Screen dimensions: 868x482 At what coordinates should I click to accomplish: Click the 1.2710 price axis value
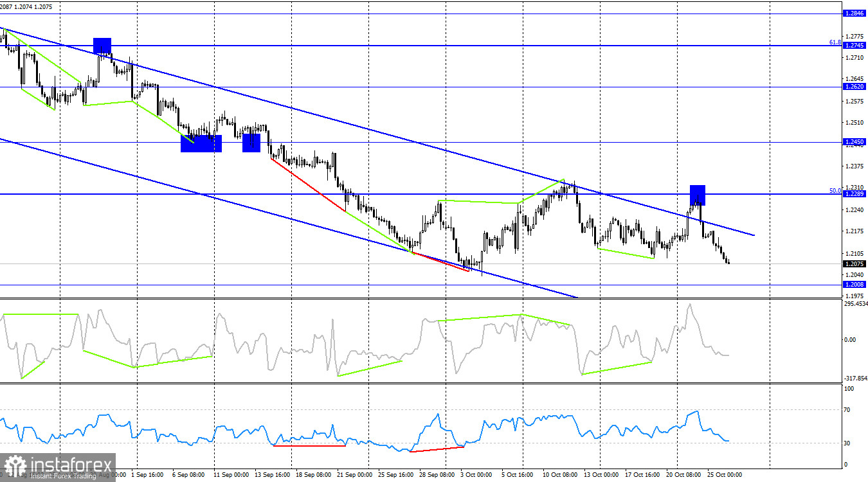(x=855, y=58)
